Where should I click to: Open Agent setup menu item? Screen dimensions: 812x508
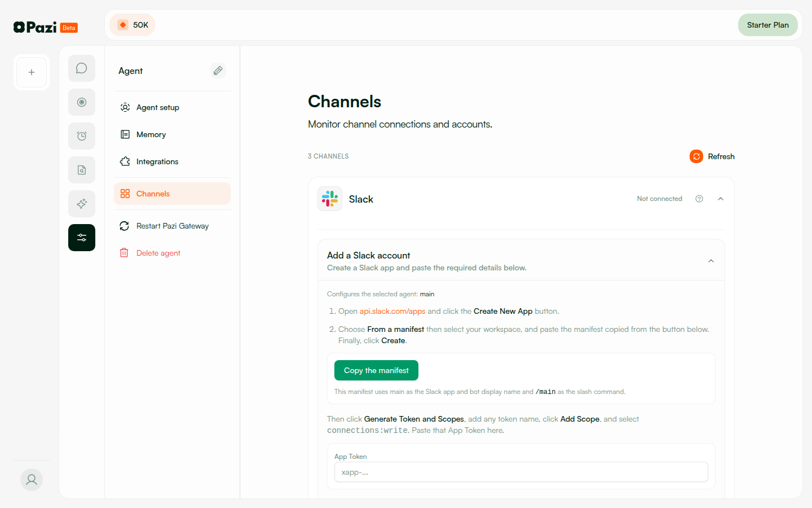(158, 107)
